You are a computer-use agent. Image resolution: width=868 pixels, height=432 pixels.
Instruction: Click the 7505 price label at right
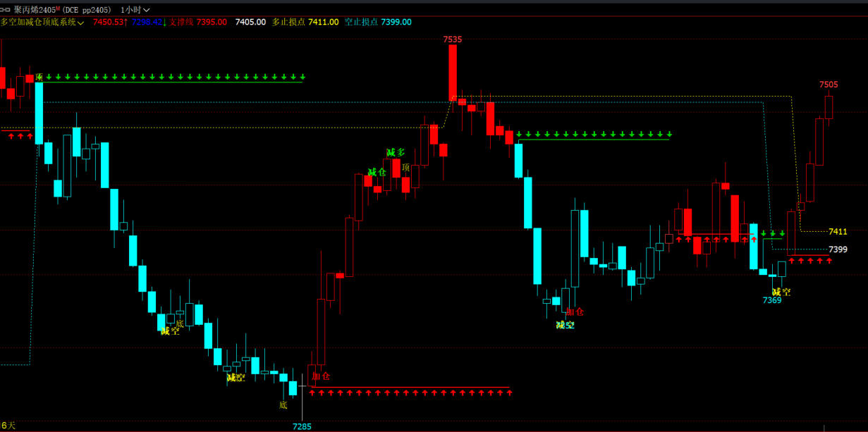pos(829,85)
